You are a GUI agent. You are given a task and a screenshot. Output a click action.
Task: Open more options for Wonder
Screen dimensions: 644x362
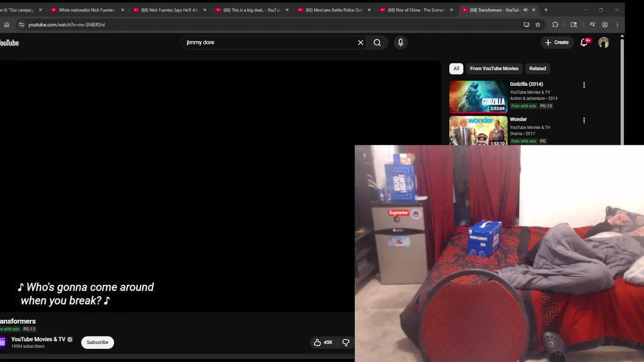(584, 121)
